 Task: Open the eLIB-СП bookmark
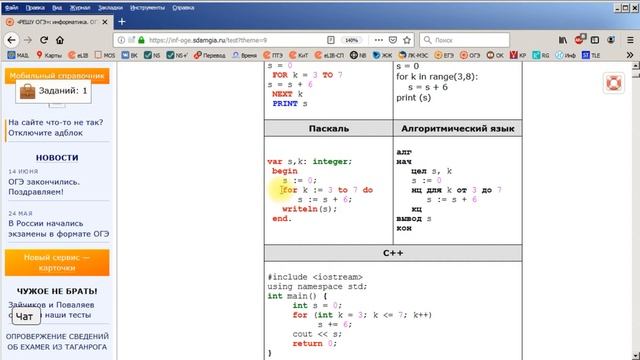[329, 55]
